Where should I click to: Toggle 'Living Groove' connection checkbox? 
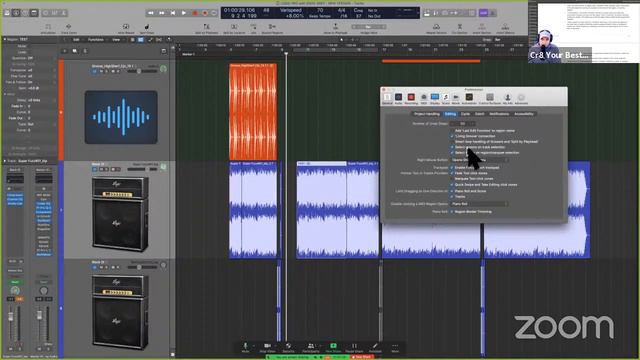(x=452, y=136)
